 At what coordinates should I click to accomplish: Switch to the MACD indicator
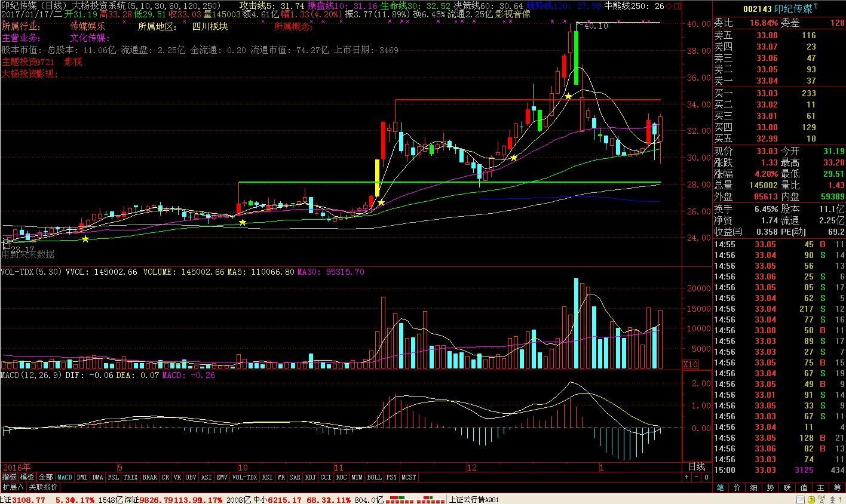[65, 477]
